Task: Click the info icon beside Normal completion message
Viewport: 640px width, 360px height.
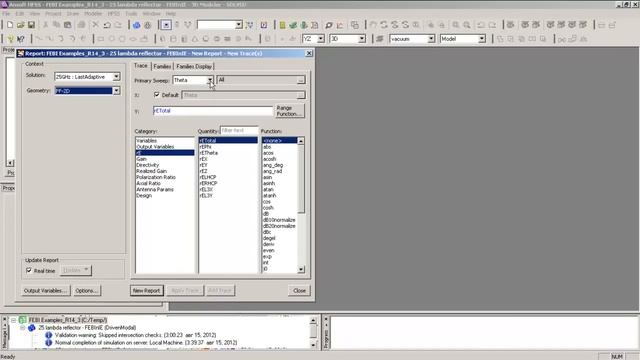Action: pos(49,343)
